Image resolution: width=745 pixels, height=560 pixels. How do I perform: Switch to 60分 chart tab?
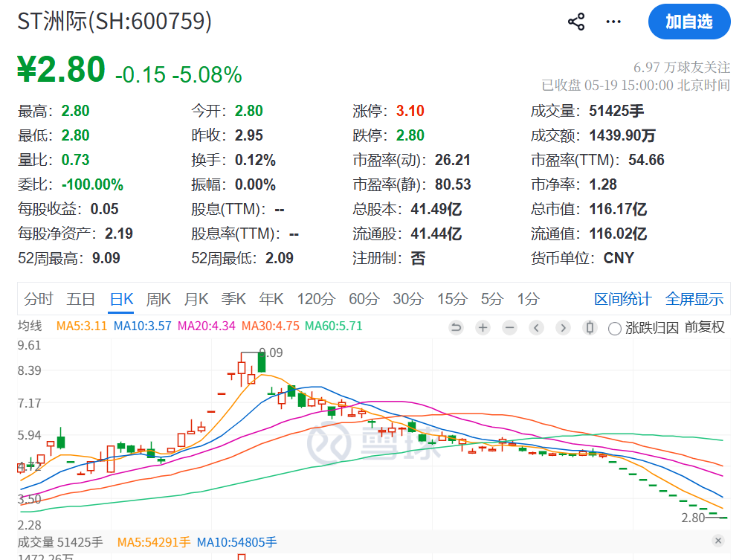pos(364,299)
